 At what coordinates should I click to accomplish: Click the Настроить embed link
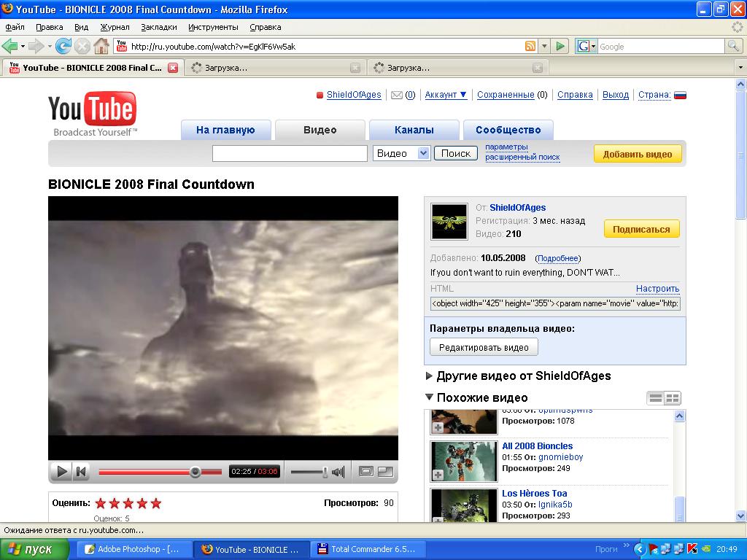(657, 289)
